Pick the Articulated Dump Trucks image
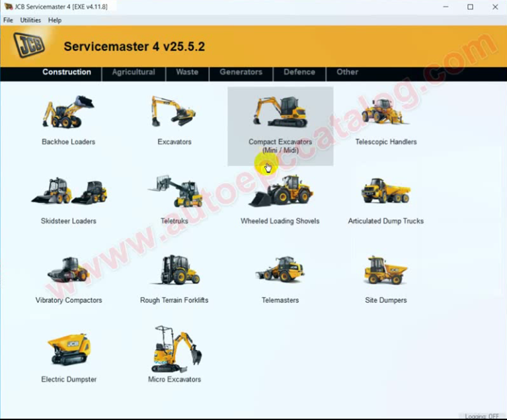Image resolution: width=507 pixels, height=420 pixels. point(386,191)
